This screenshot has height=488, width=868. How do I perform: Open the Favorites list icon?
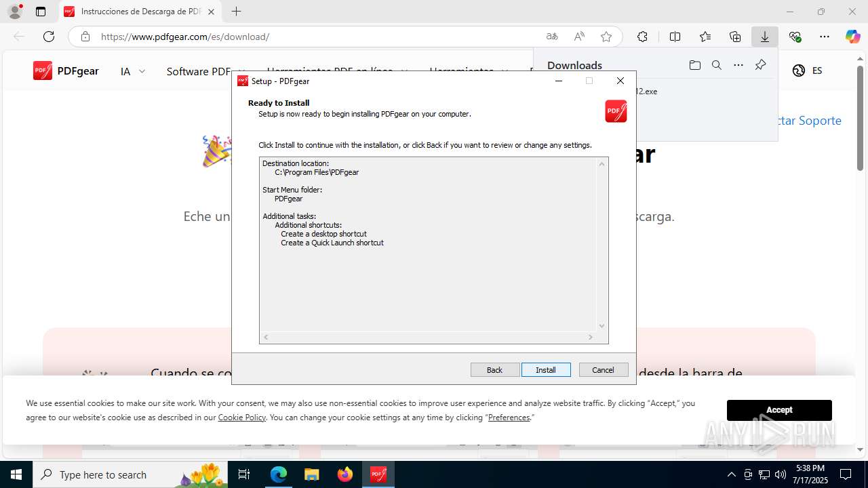click(705, 37)
